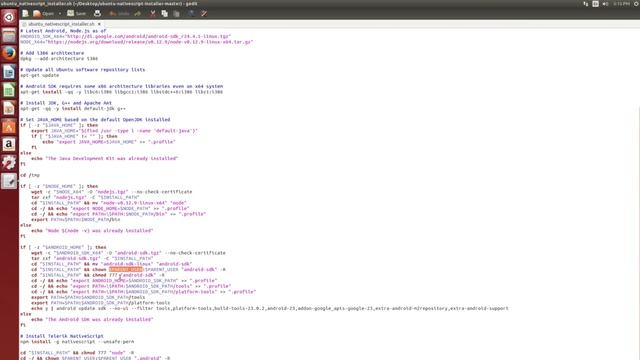Open the keyboard layout indicator
640x360 pixels.
(596, 4)
